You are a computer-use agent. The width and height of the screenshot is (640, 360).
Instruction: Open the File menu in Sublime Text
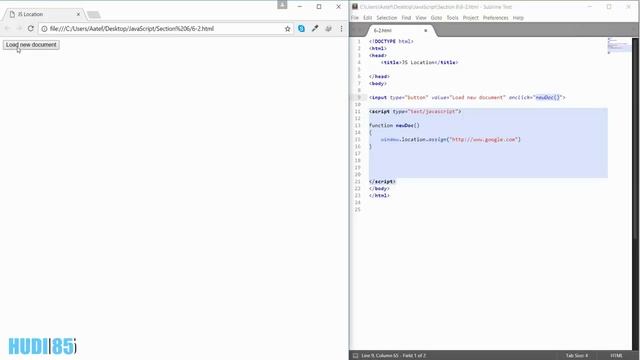click(x=355, y=18)
